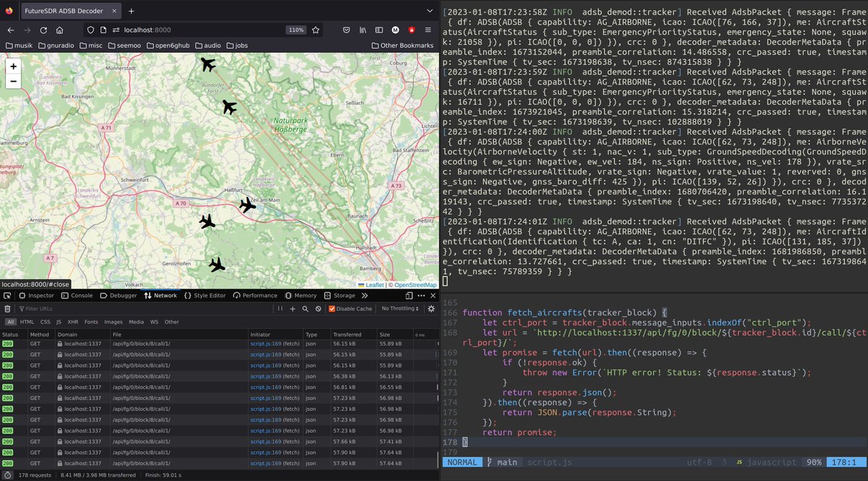868x481 pixels.
Task: Zoom out on the map
Action: pyautogui.click(x=14, y=80)
